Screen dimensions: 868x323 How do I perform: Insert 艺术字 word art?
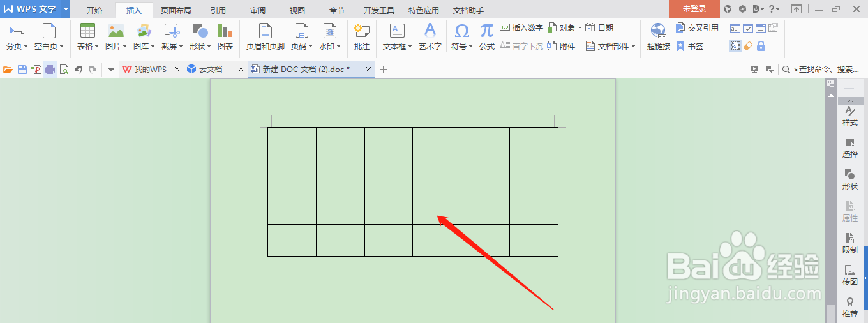pyautogui.click(x=430, y=38)
